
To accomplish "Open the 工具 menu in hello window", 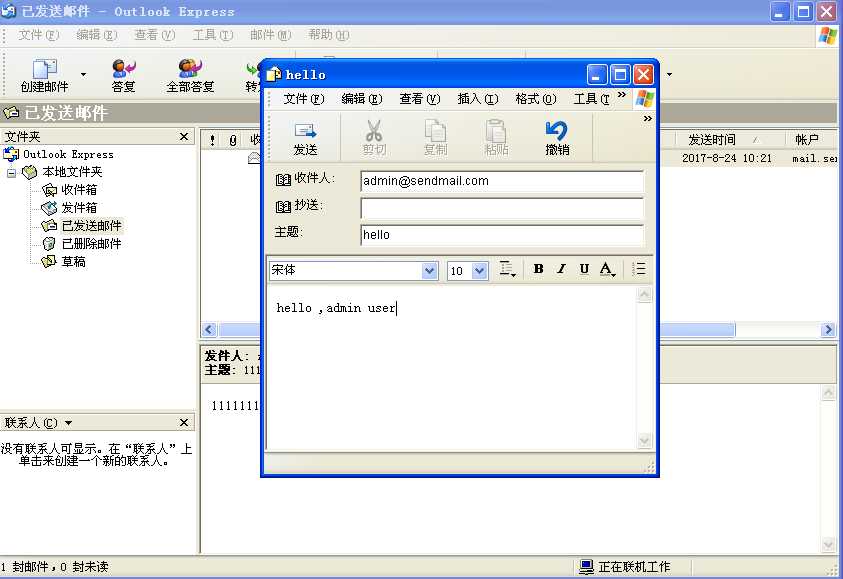I will (591, 99).
